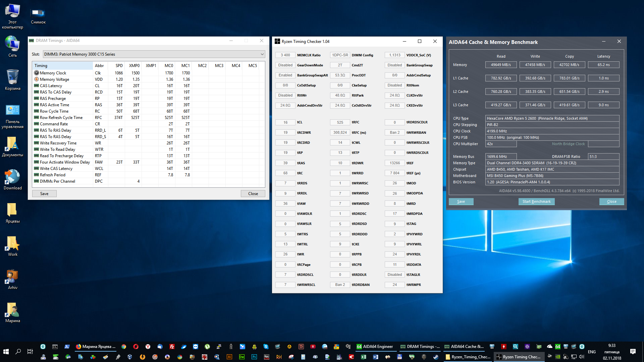644x362 pixels.
Task: Select the Memory Clock row in timings list
Action: [53, 73]
